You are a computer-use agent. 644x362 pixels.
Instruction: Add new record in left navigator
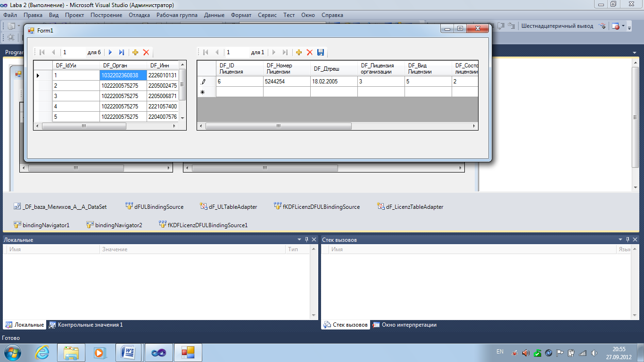pos(135,52)
